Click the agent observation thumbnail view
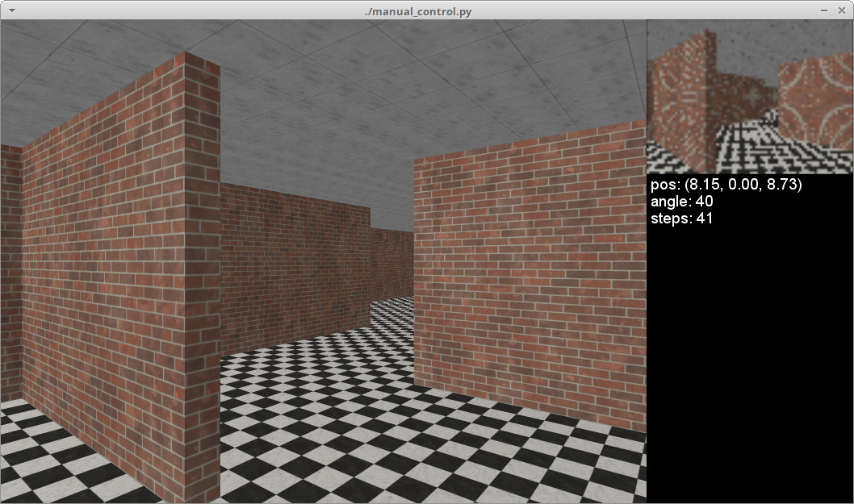This screenshot has width=854, height=504. pyautogui.click(x=750, y=97)
